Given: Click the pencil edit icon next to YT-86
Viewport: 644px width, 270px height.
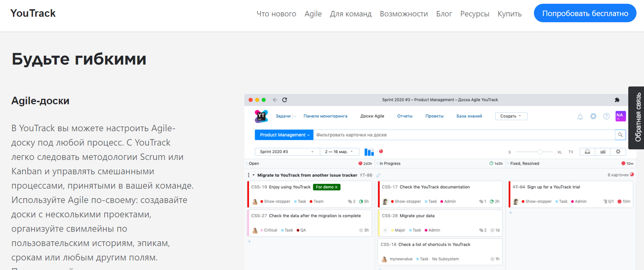Looking at the screenshot, I should click(378, 175).
